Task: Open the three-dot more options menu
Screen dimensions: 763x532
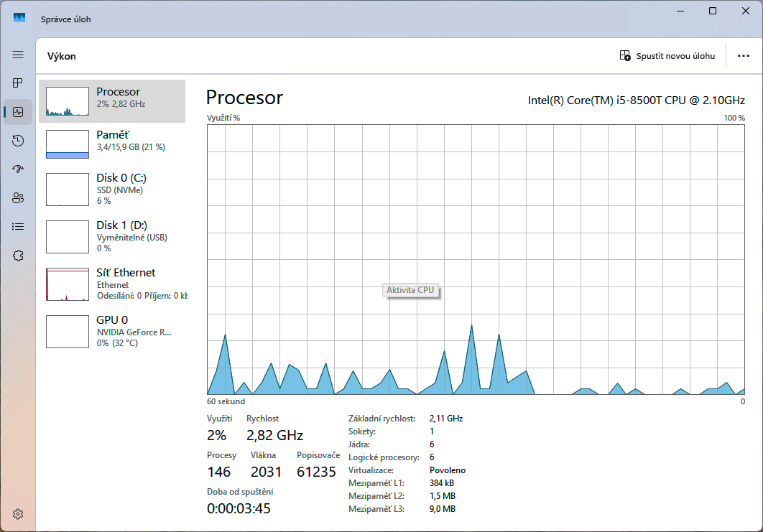Action: [x=744, y=56]
